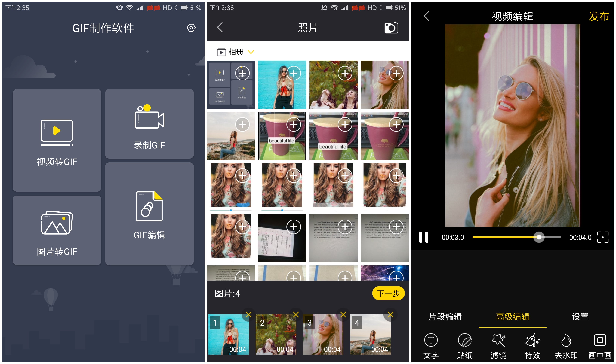Open the 视频转GIF video converter tile
The width and height of the screenshot is (616, 364).
coord(57,140)
